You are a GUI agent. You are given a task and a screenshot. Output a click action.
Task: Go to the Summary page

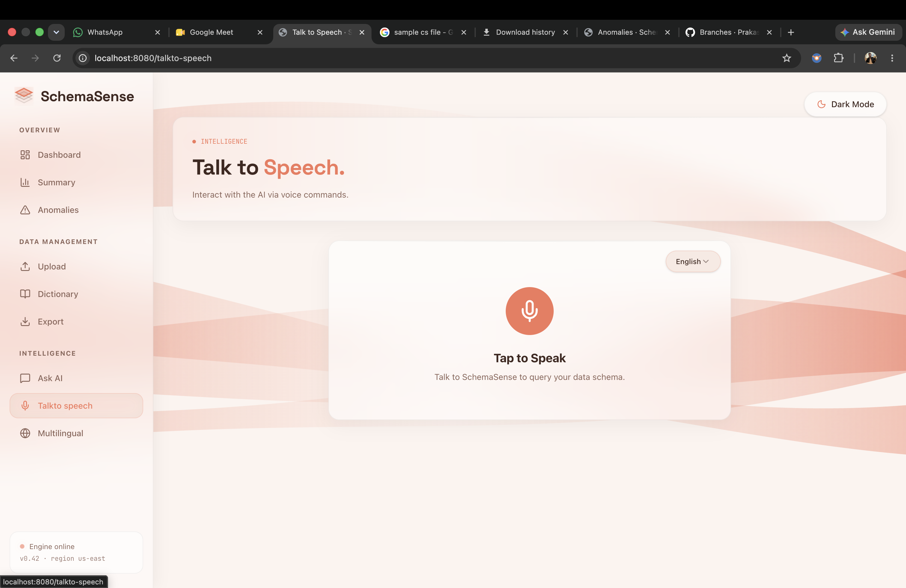pos(76,182)
